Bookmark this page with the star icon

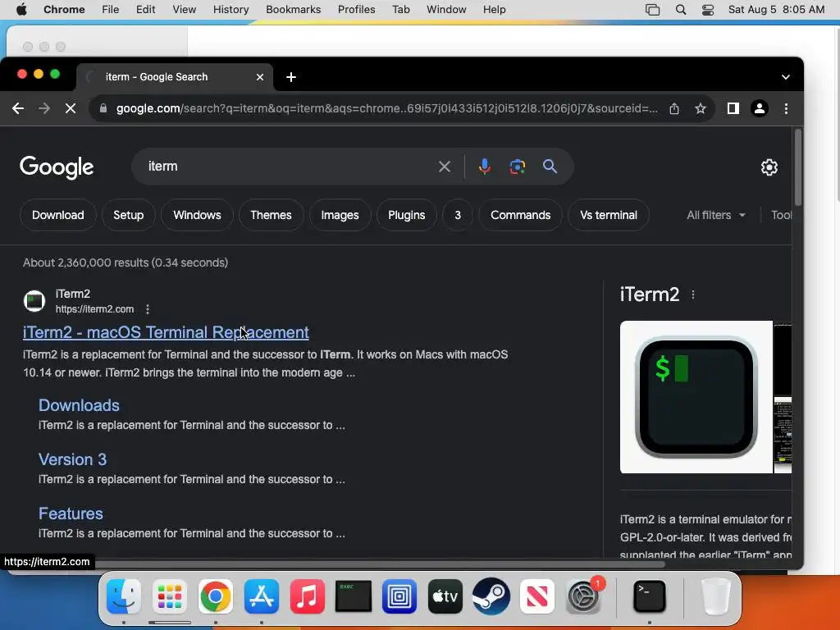(x=701, y=109)
